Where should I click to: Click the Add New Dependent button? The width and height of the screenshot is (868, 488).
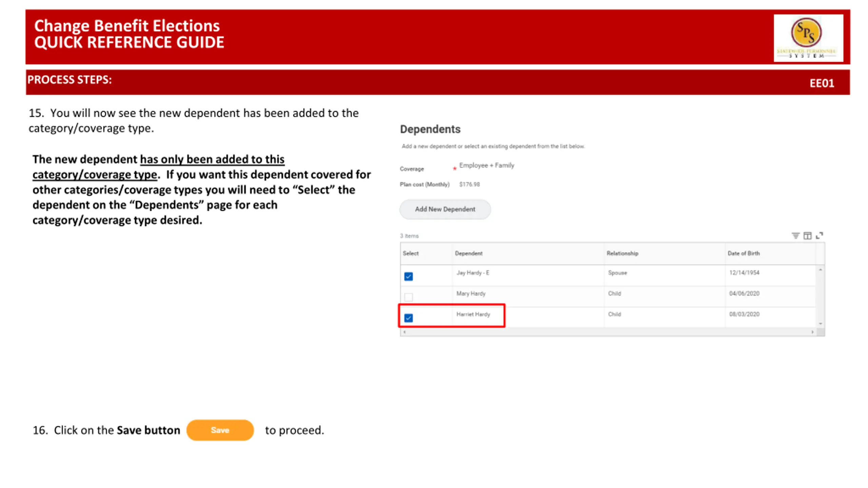pyautogui.click(x=445, y=209)
